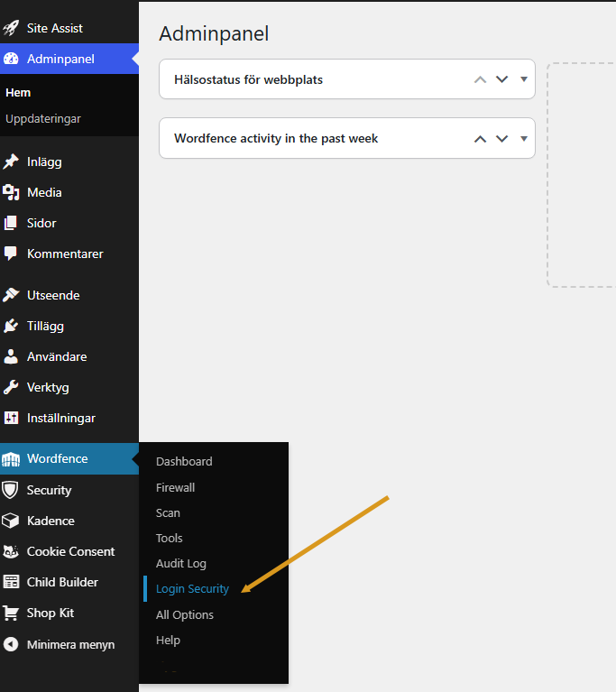Viewport: 616px width, 692px height.
Task: Go to Hem under Adminpanel
Action: pos(18,93)
